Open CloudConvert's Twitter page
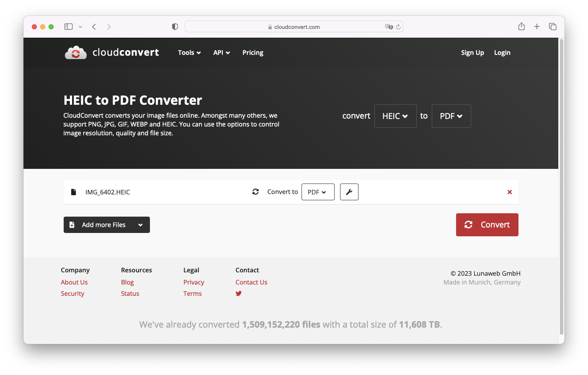 238,293
